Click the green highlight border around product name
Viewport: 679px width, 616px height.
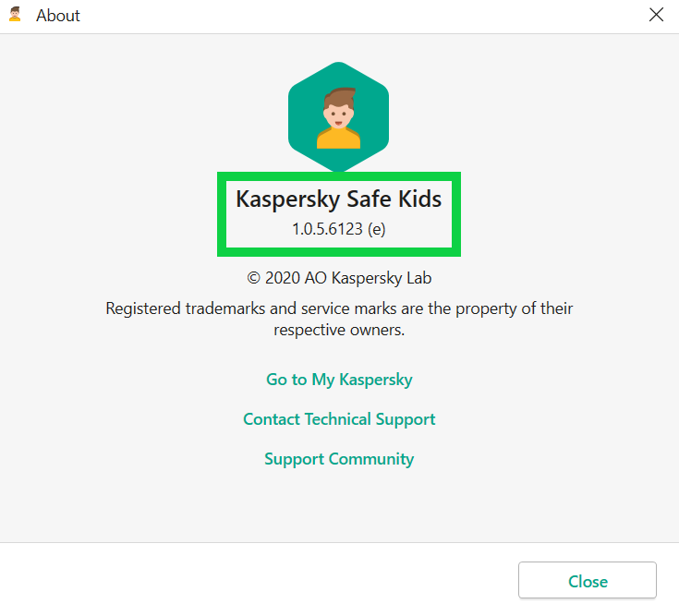coord(220,212)
